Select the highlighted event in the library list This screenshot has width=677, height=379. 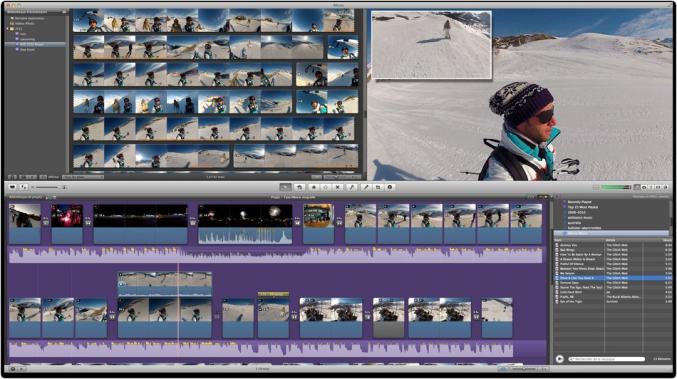[35, 44]
